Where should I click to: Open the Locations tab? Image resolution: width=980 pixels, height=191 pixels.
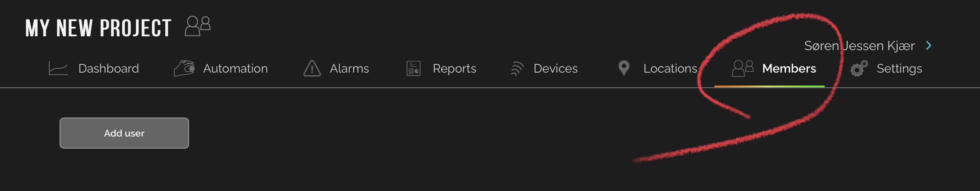click(670, 68)
